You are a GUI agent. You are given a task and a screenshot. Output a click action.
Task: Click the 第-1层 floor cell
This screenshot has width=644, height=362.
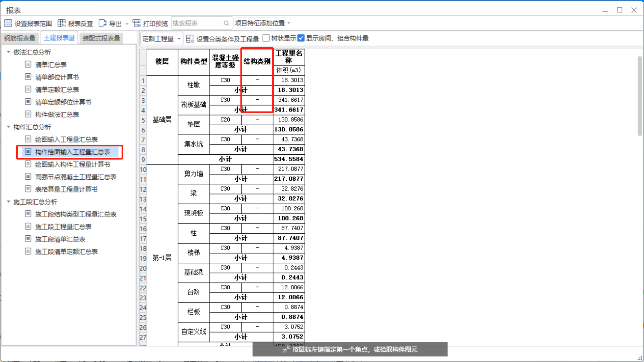162,258
